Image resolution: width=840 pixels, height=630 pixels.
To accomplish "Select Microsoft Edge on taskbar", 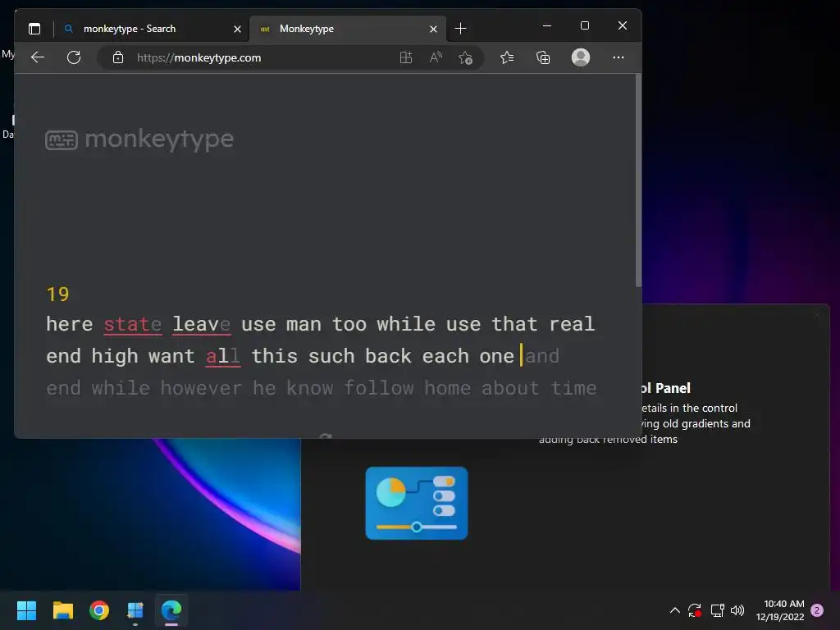I will tap(171, 610).
